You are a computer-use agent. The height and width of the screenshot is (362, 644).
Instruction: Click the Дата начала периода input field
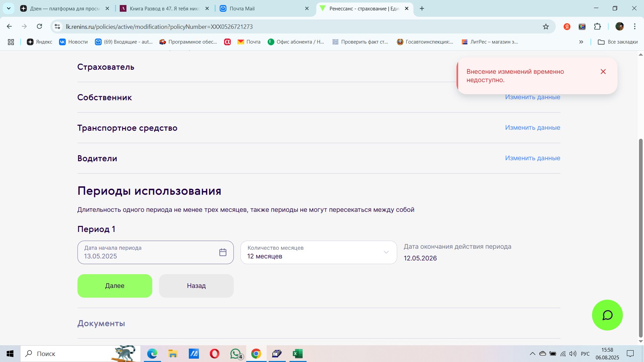pyautogui.click(x=155, y=252)
